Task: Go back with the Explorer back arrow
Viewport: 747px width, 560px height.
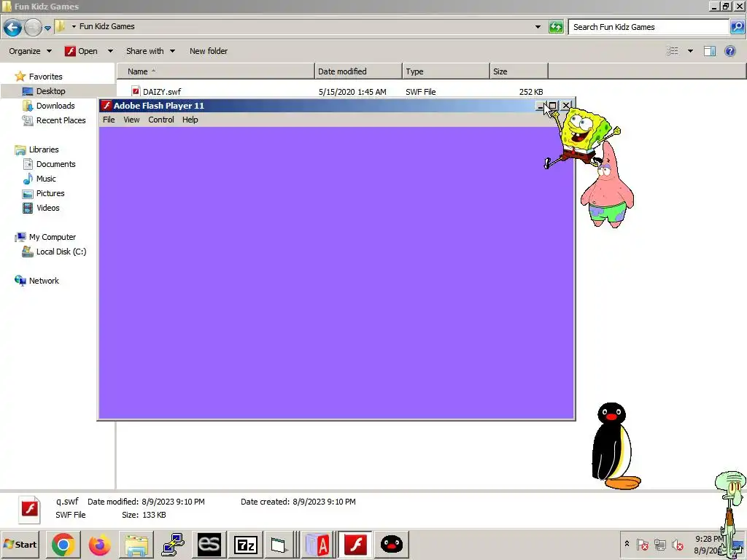Action: [x=13, y=27]
